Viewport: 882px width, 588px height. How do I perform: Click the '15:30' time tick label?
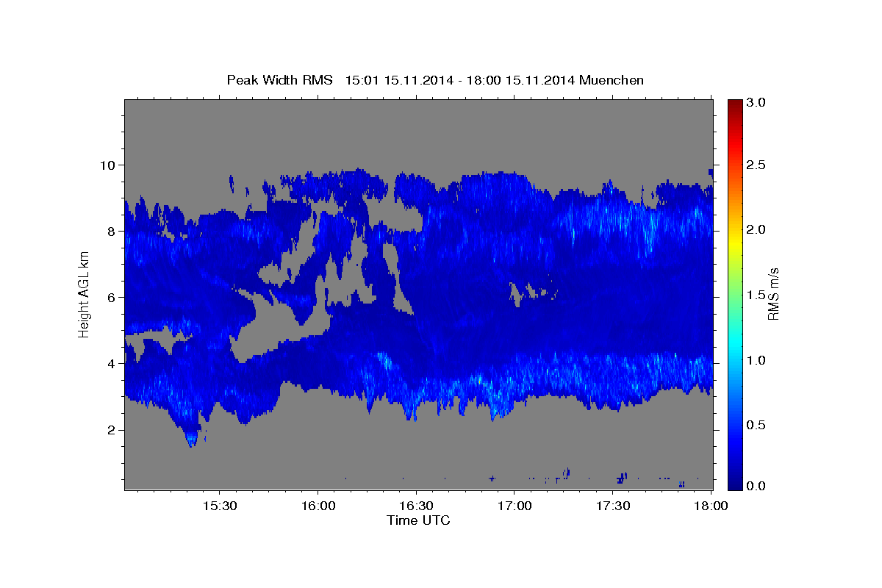click(220, 506)
